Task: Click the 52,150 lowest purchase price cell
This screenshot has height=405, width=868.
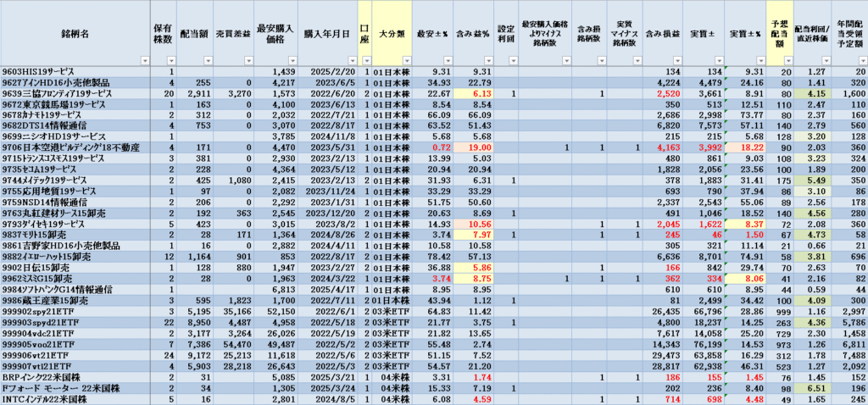Action: click(275, 312)
